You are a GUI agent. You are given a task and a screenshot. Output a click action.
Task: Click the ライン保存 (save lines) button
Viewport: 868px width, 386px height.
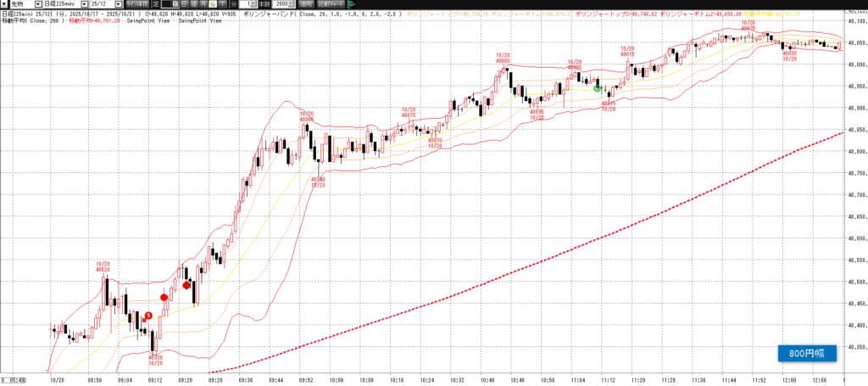(x=138, y=4)
